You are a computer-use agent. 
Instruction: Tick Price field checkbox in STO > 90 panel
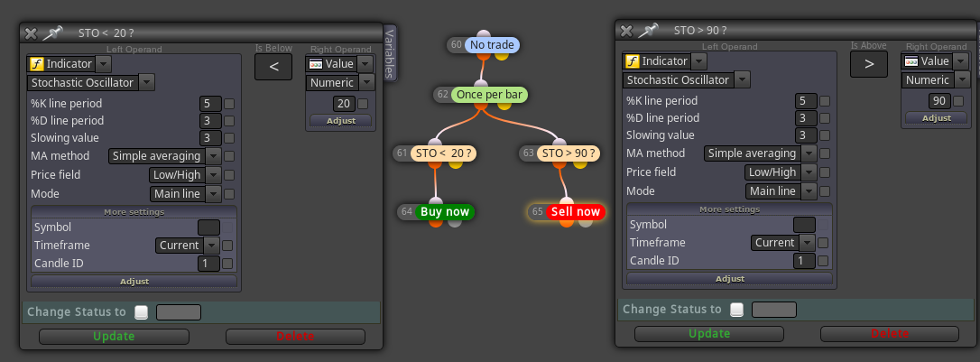pyautogui.click(x=825, y=172)
